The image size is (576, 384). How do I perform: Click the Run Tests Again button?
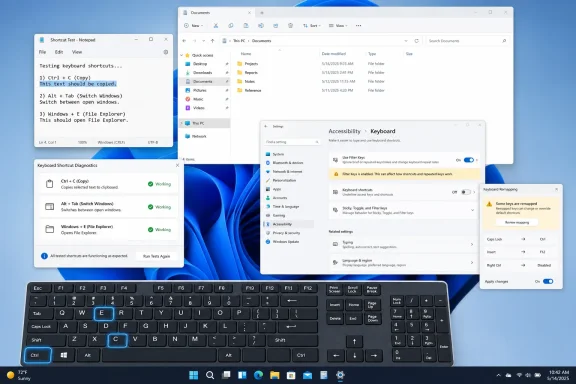(x=156, y=256)
